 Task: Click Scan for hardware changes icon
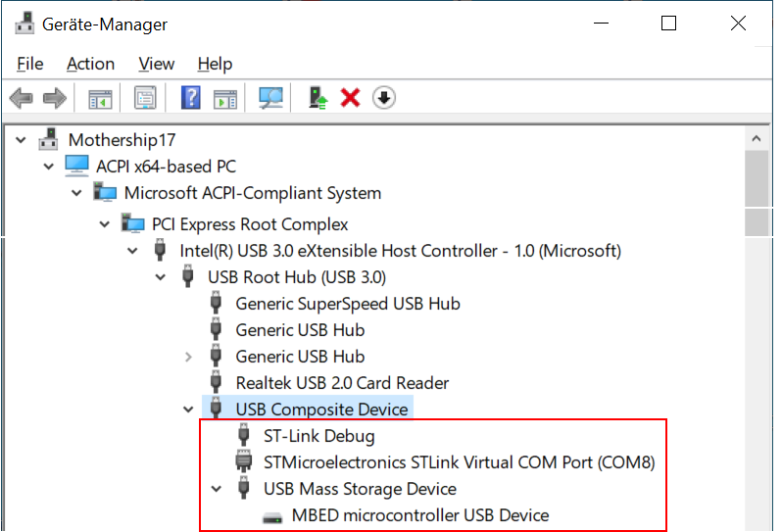point(270,98)
